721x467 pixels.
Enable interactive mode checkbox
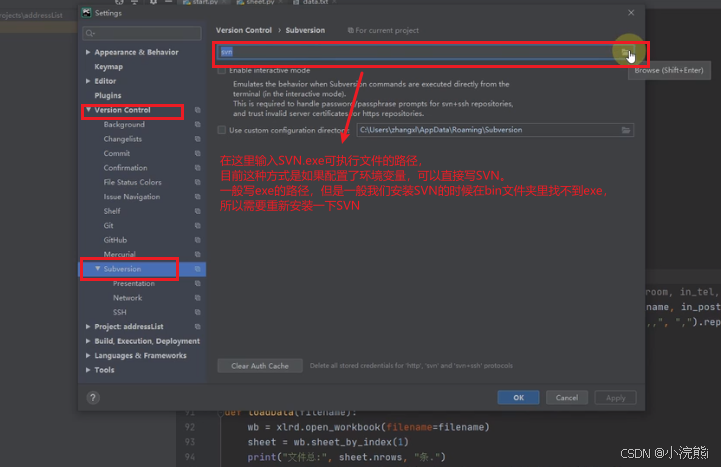[x=222, y=70]
